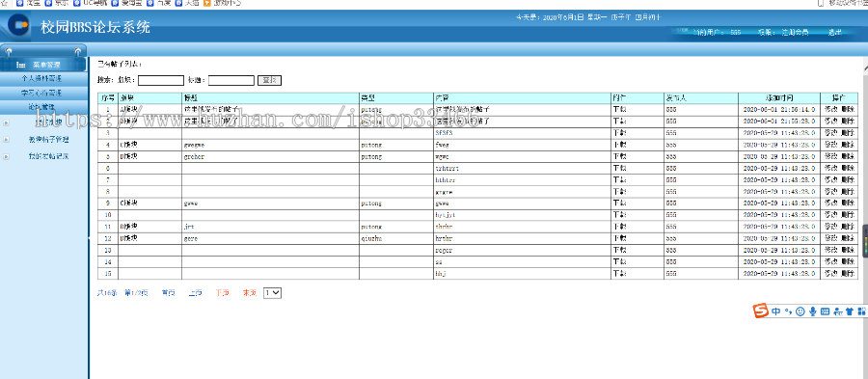Open the Sogou emoji smiley icon

coord(800,311)
